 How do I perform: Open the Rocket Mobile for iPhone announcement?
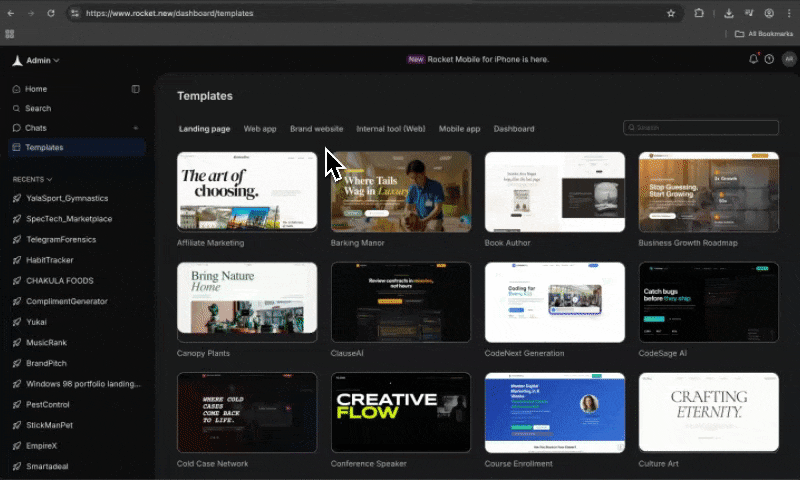point(478,60)
